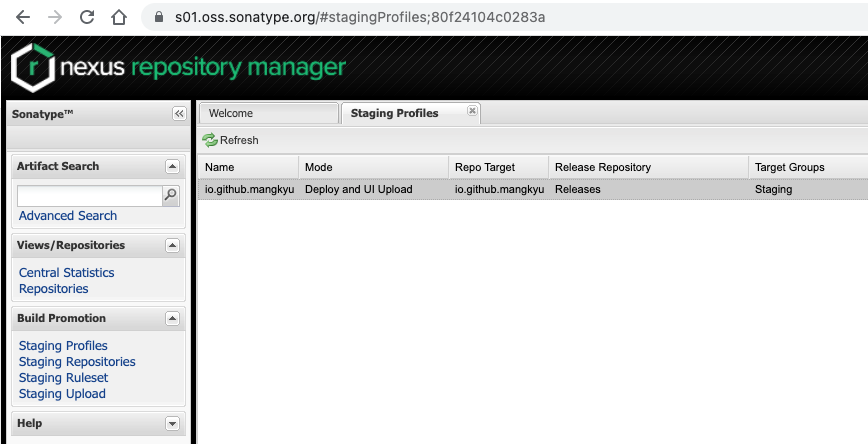Click the 'Deploy and UI Upload' cell
Screen dimensions: 868x444
(x=359, y=189)
